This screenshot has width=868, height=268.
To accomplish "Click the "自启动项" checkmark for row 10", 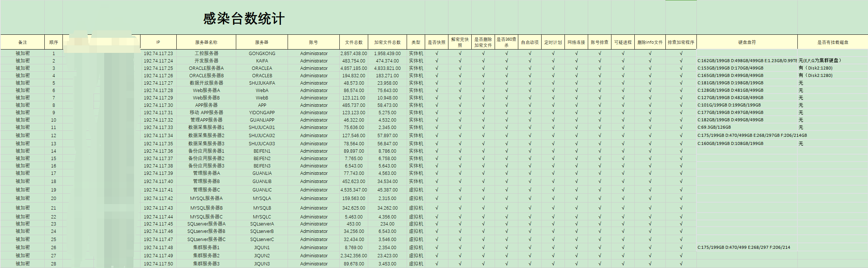I will (x=530, y=120).
